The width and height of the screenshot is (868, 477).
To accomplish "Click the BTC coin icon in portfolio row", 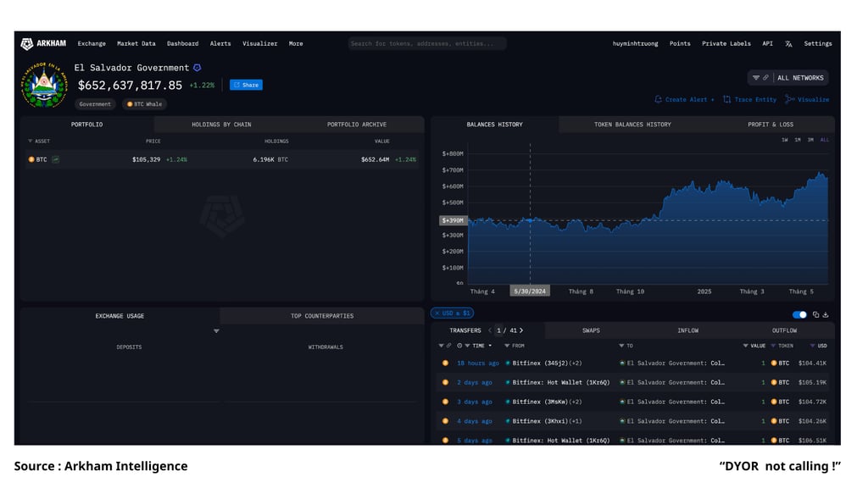I will (31, 159).
